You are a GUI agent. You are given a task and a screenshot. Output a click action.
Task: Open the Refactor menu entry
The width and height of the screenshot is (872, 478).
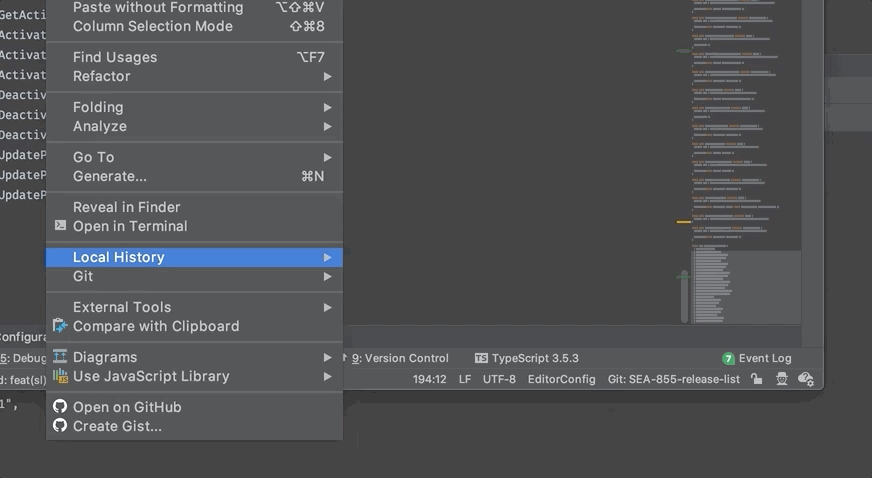coord(194,76)
